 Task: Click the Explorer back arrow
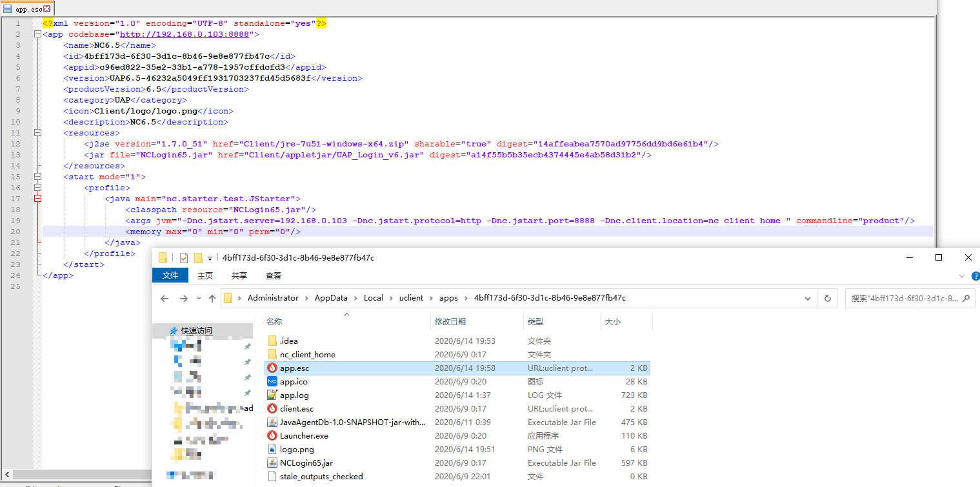click(x=165, y=299)
